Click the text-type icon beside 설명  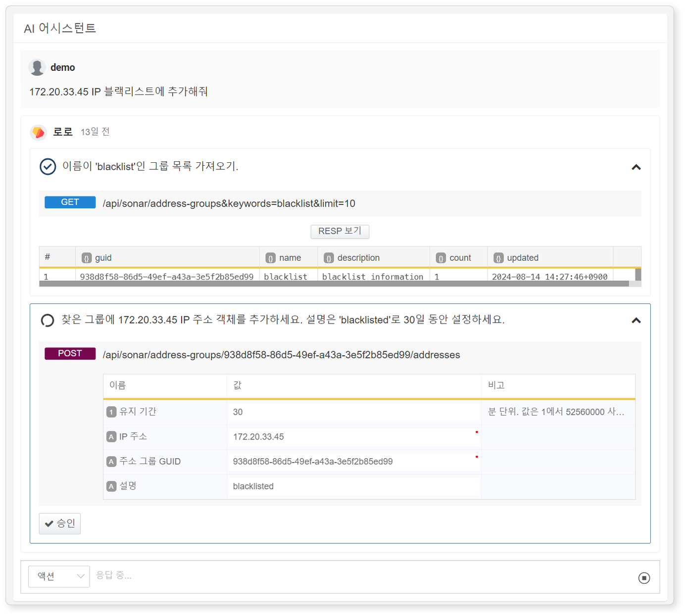111,486
